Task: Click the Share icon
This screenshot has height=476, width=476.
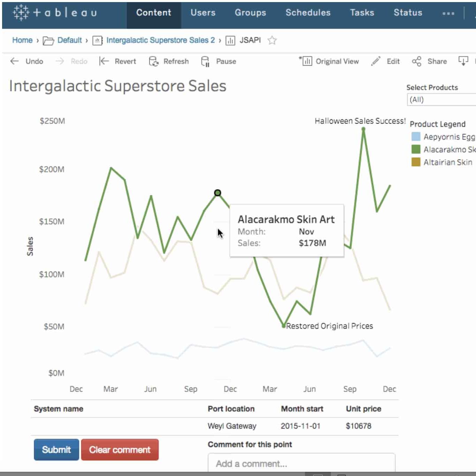Action: pos(416,61)
